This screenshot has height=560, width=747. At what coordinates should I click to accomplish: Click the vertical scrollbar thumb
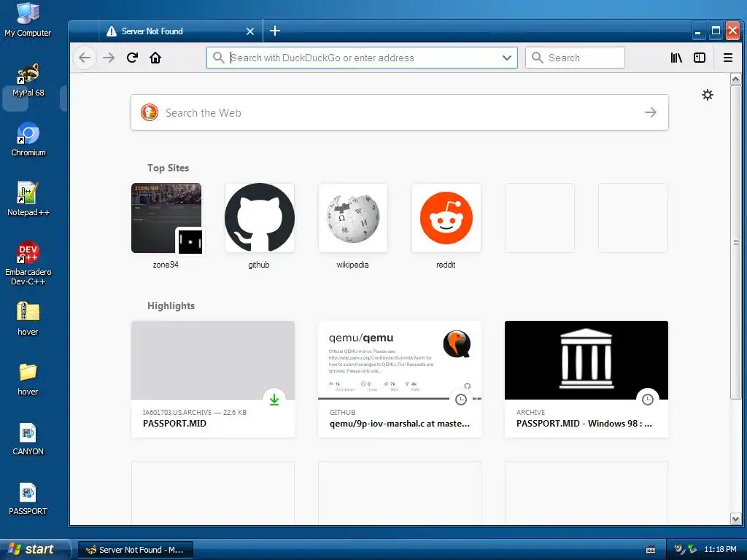pyautogui.click(x=735, y=242)
